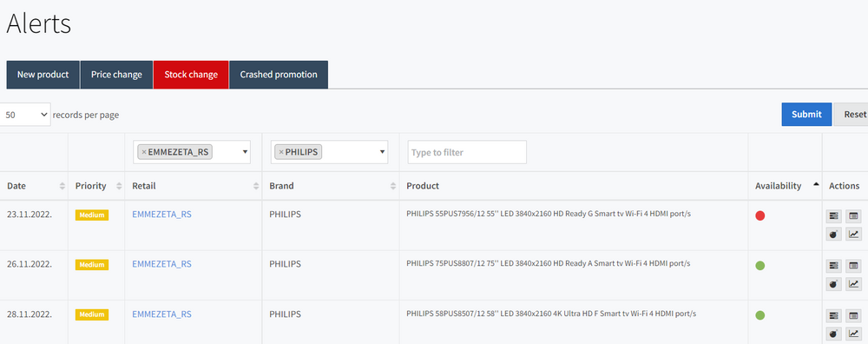
Task: Switch to the Price change tab
Action: (x=117, y=75)
